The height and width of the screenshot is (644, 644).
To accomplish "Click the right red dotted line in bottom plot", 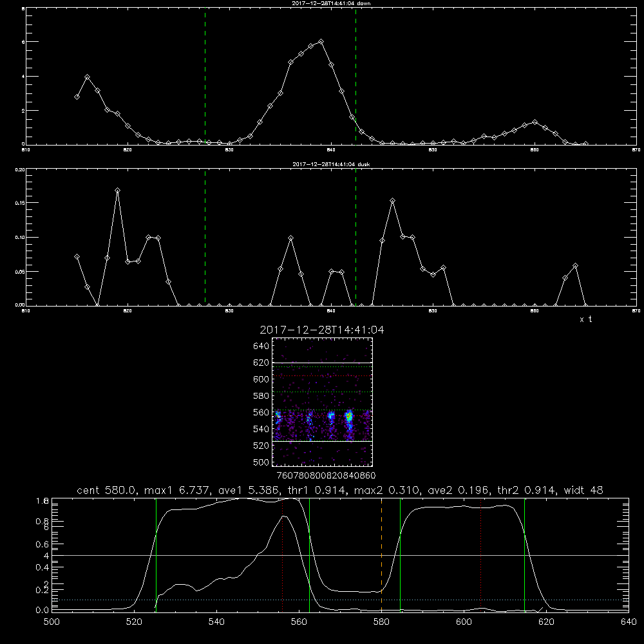I will (x=480, y=555).
